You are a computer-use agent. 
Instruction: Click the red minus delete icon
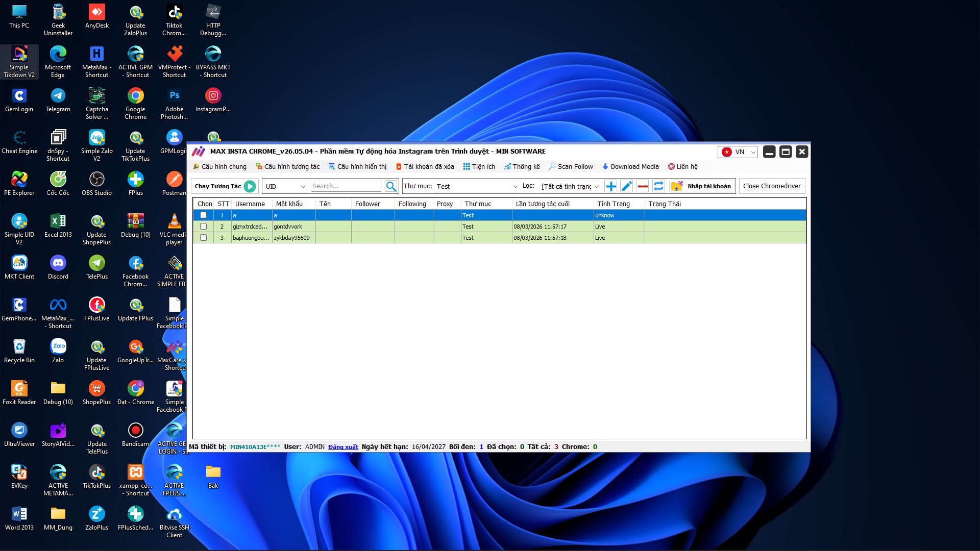tap(643, 186)
